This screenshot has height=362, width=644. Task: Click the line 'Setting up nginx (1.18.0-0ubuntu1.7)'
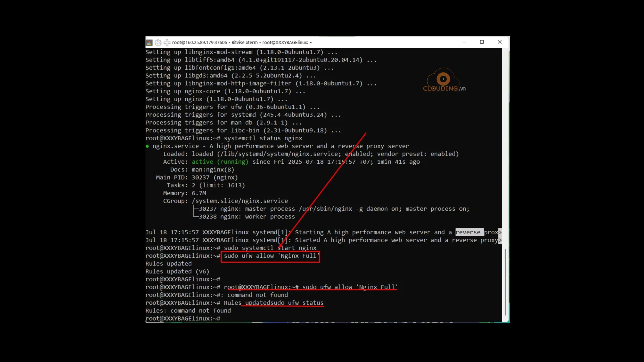coord(216,99)
